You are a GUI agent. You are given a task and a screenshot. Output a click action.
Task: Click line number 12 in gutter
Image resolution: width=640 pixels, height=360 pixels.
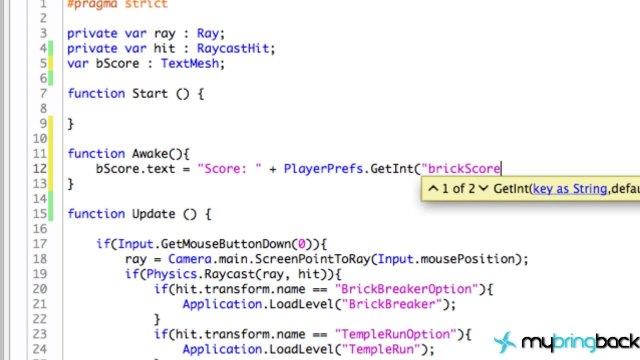click(40, 169)
